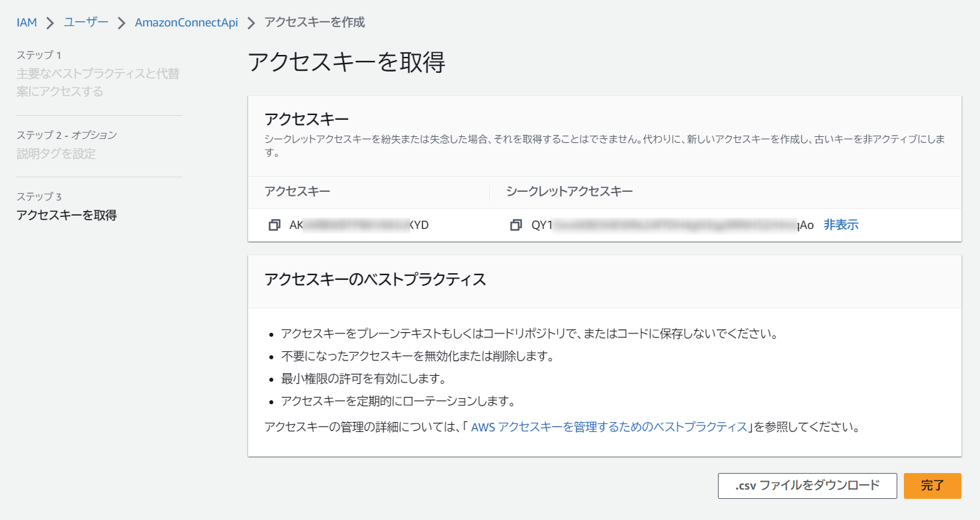Open the IAM breadcrumb link

(x=27, y=22)
